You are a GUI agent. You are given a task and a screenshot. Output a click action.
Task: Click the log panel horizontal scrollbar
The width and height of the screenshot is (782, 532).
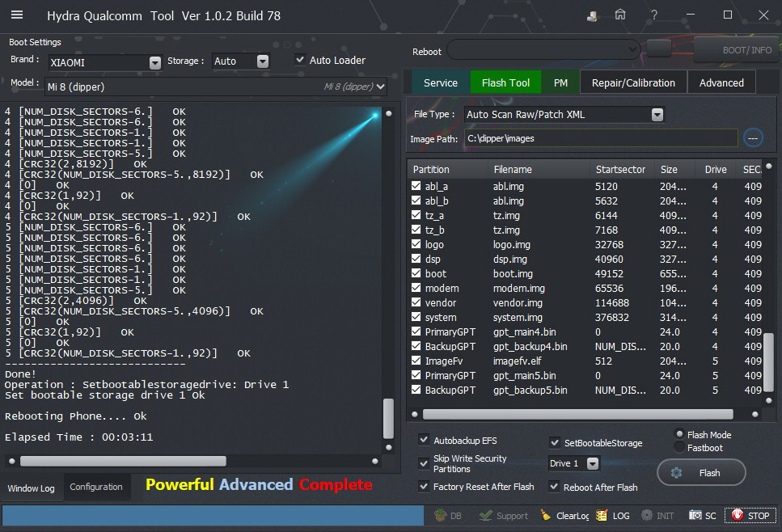pyautogui.click(x=123, y=461)
